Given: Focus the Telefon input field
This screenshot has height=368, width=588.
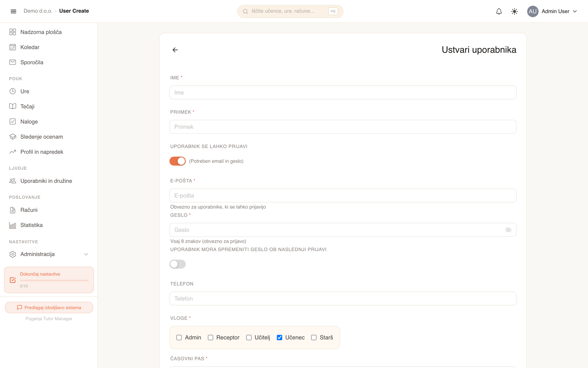Looking at the screenshot, I should tap(343, 299).
